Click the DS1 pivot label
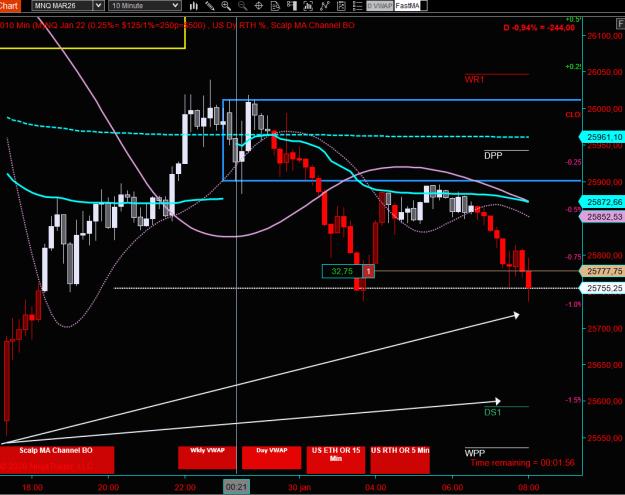625x495 pixels. tap(493, 412)
